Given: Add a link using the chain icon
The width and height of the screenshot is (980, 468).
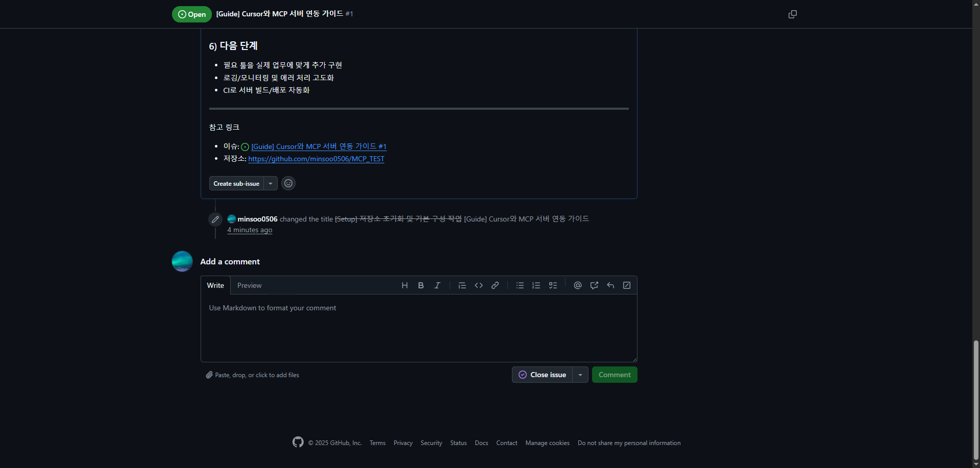Looking at the screenshot, I should click(x=495, y=285).
